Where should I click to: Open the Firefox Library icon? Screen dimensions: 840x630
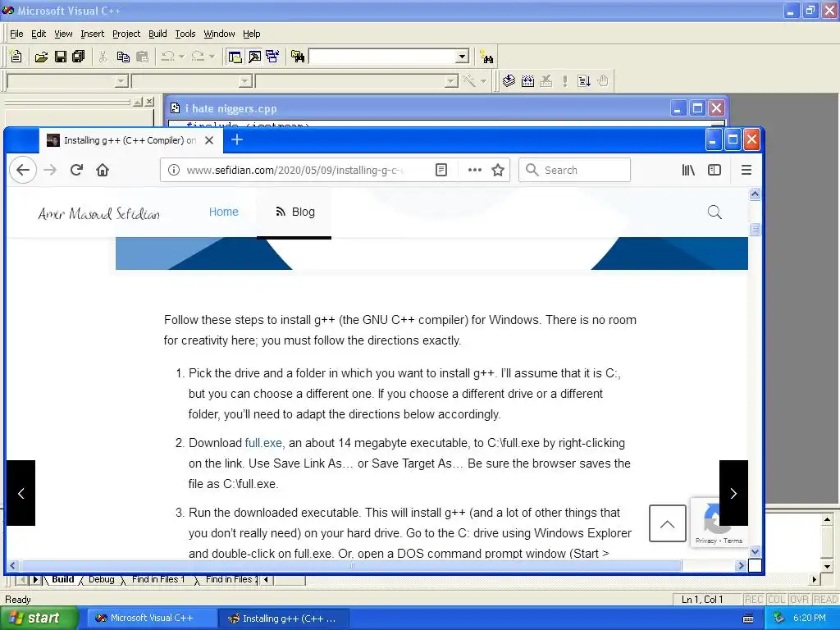point(688,170)
